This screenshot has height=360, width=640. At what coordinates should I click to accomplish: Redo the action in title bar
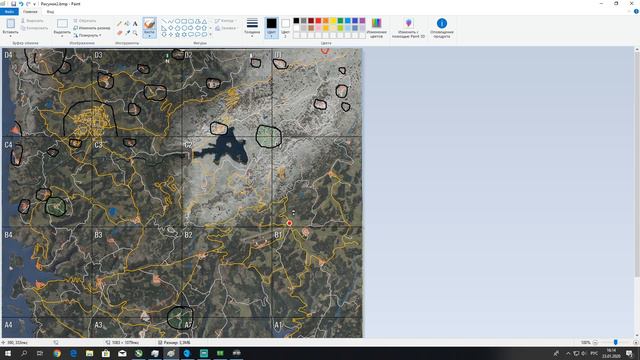(x=28, y=4)
